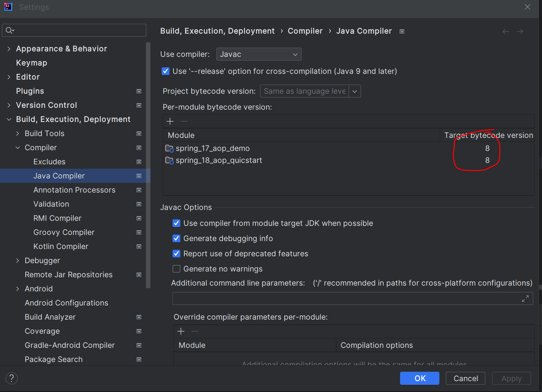
Task: Click the plus icon under Override compiler parameters
Action: (181, 331)
